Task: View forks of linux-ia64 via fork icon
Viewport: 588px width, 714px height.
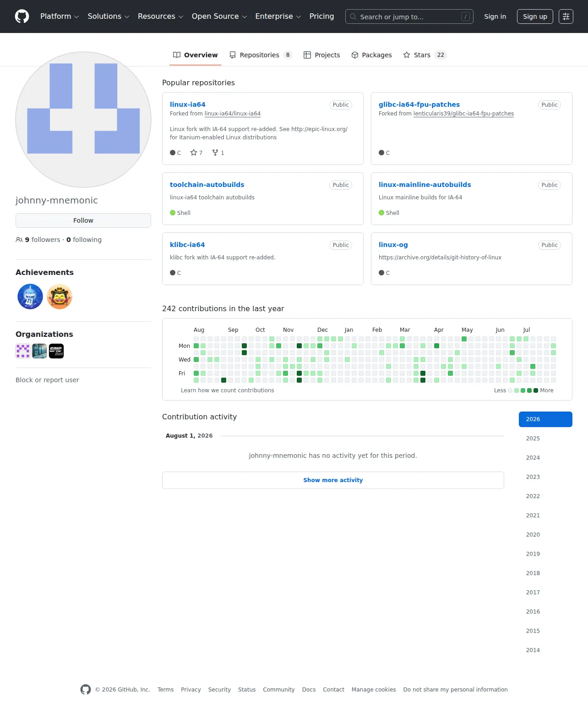Action: (218, 153)
